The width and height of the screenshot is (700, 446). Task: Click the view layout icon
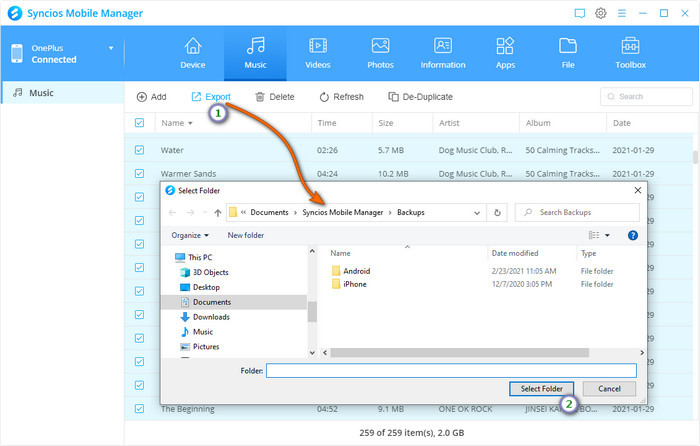click(594, 235)
